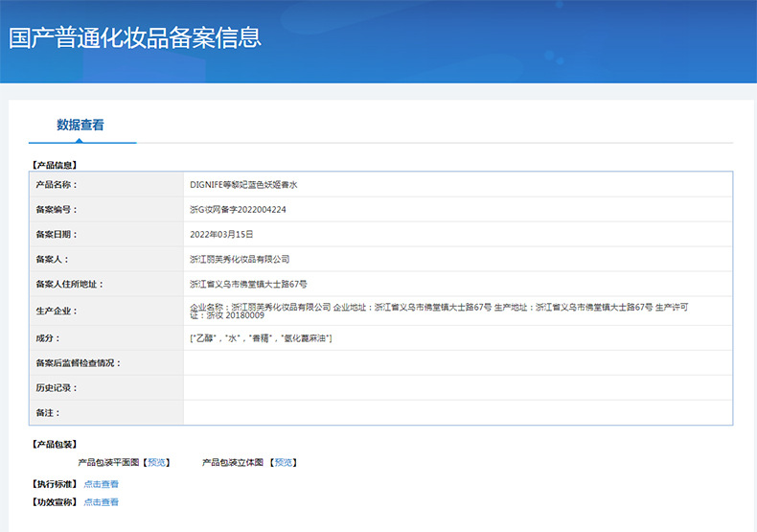Click the 备案后监督检查情况 label cell
757x532 pixels.
pyautogui.click(x=106, y=363)
